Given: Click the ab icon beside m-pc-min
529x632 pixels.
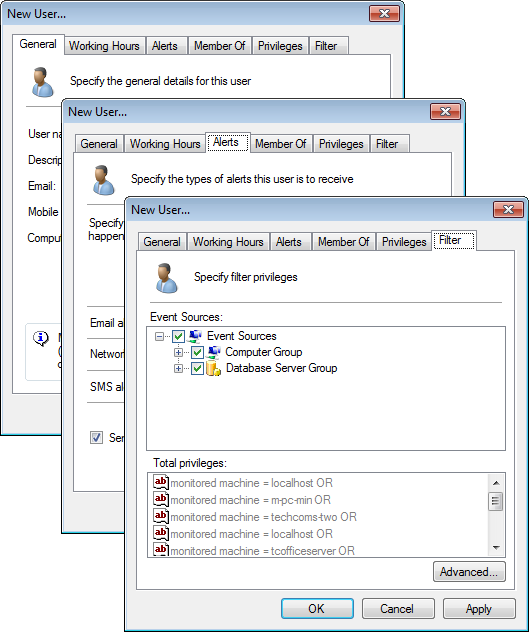Looking at the screenshot, I should tap(160, 499).
